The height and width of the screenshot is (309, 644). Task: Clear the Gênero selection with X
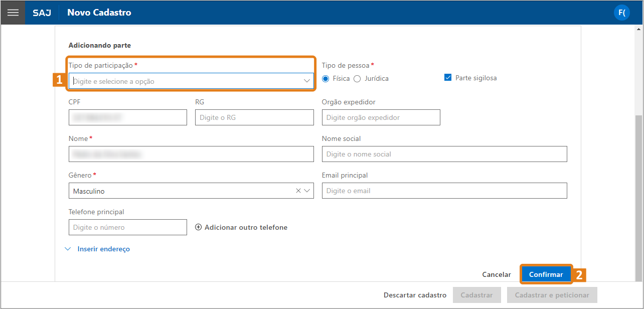point(298,191)
